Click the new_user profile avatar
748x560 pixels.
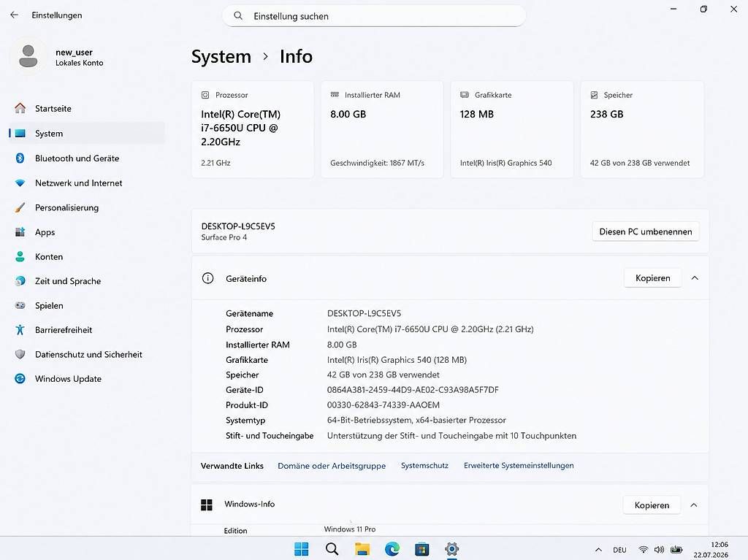[28, 56]
